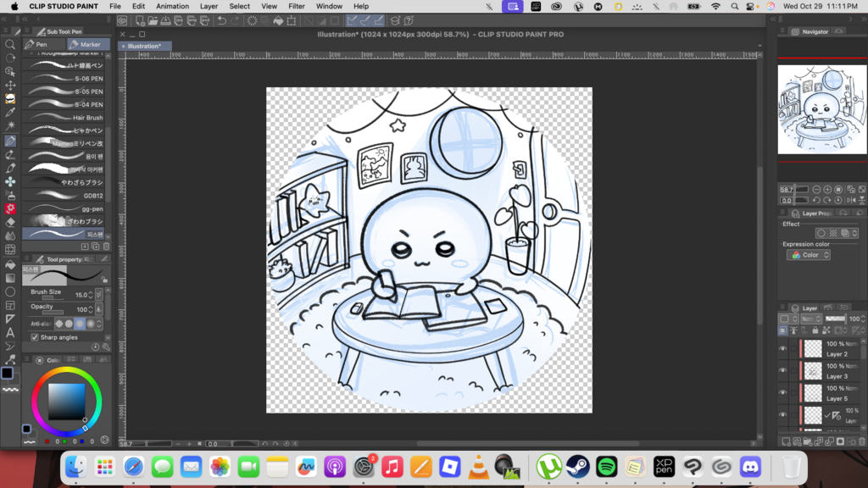
Task: Pick the Fill bucket tool
Action: [x=10, y=264]
